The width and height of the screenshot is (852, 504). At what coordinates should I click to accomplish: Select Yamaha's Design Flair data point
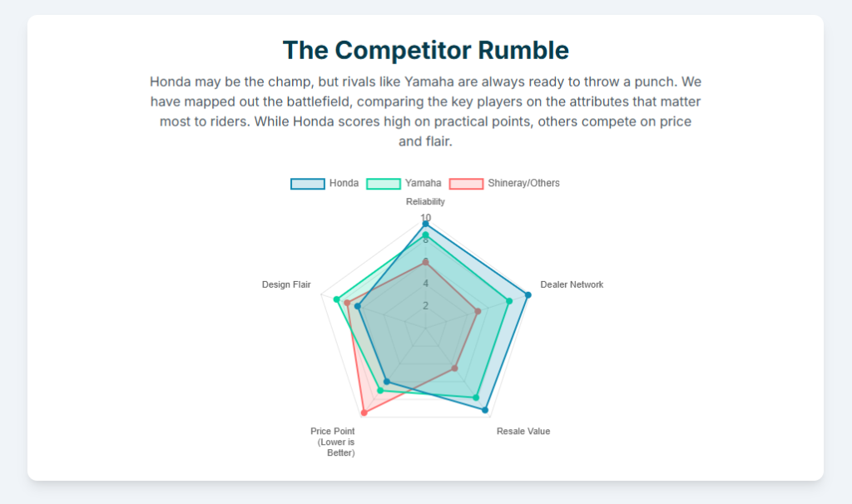336,299
